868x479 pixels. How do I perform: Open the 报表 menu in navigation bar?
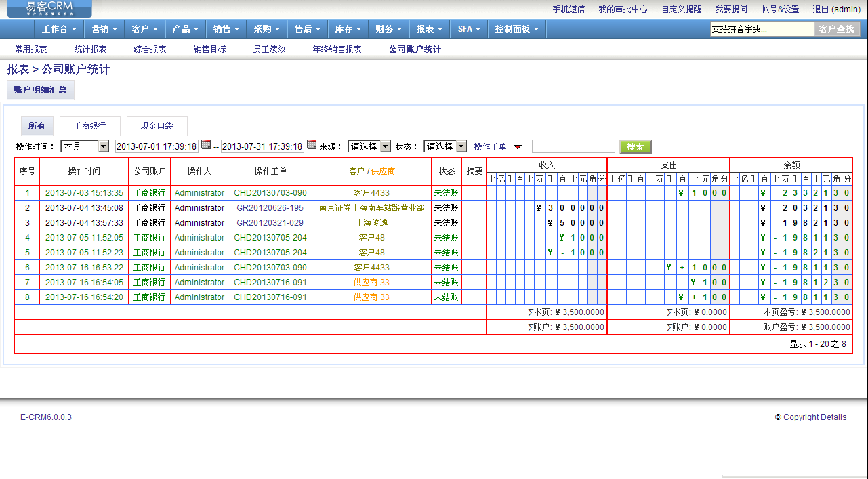point(429,29)
